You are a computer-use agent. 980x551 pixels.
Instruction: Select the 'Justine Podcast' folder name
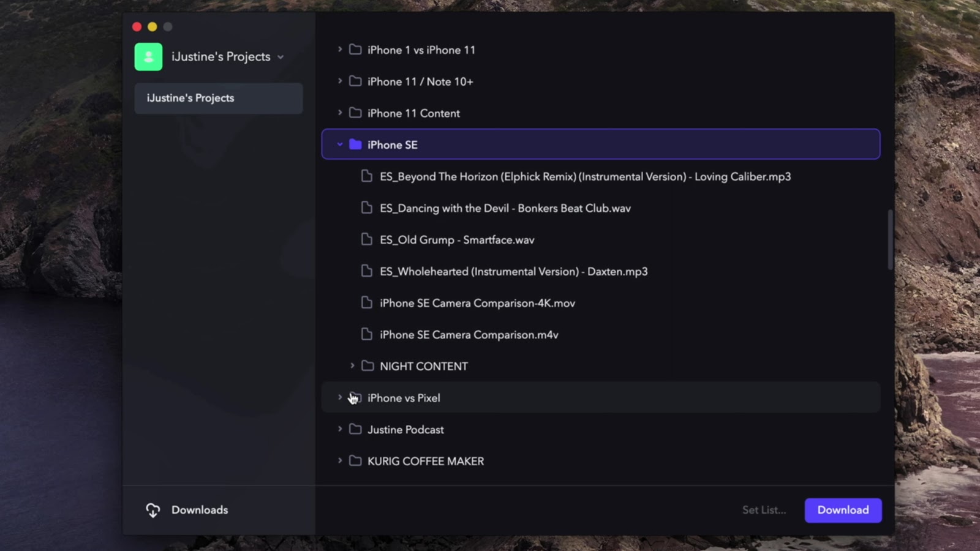[x=405, y=430]
